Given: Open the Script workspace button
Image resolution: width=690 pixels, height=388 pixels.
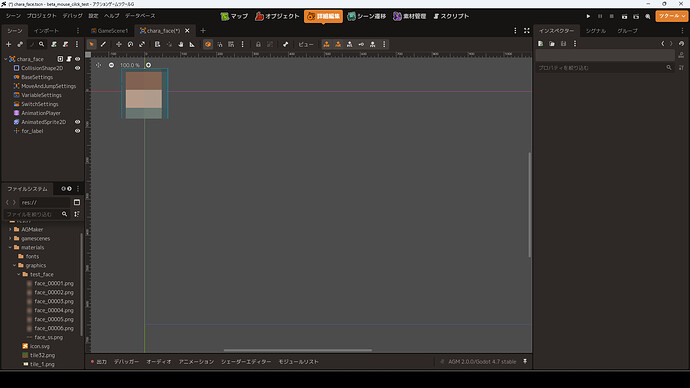Looking at the screenshot, I should click(451, 16).
